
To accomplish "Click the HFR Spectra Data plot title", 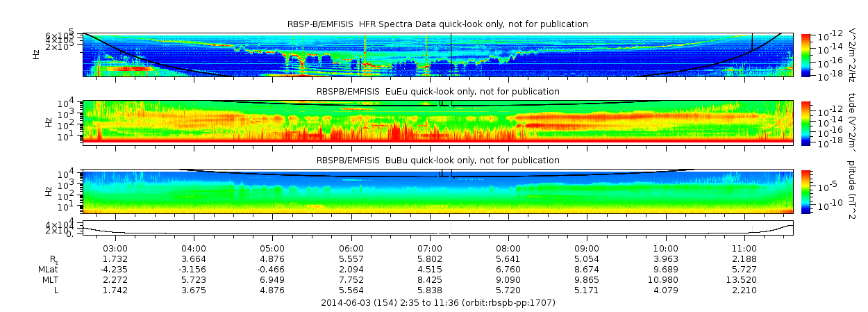I will [437, 24].
